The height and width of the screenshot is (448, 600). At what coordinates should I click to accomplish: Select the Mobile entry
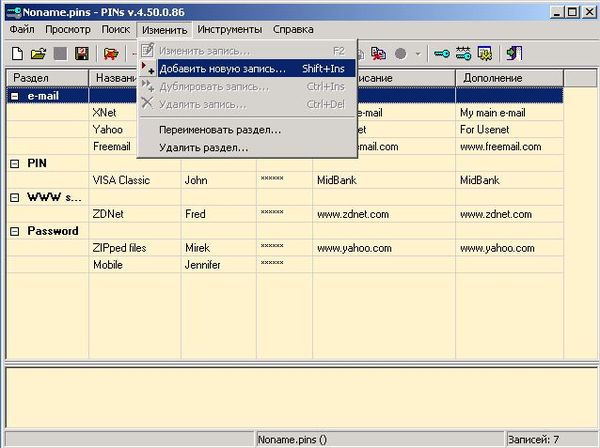(x=108, y=265)
